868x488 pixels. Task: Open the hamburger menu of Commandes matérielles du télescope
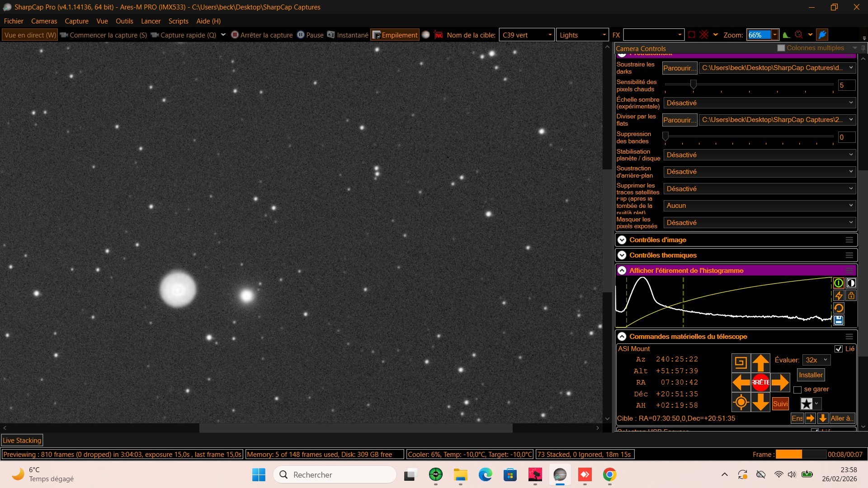click(849, 337)
